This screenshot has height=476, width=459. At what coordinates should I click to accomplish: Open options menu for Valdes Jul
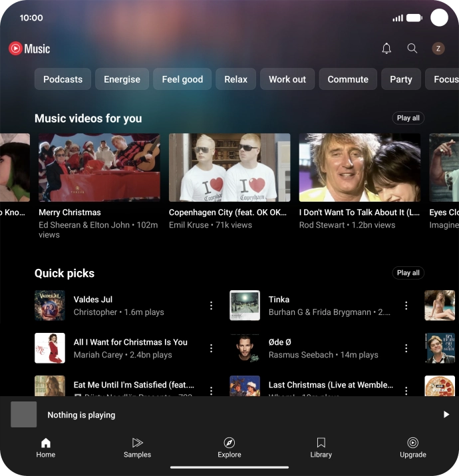(212, 306)
